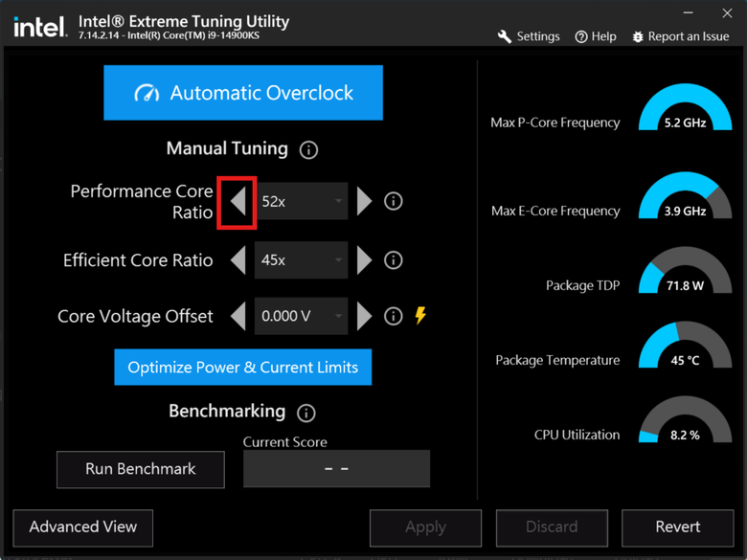Open the Performance Core Ratio 52x dropdown

301,201
